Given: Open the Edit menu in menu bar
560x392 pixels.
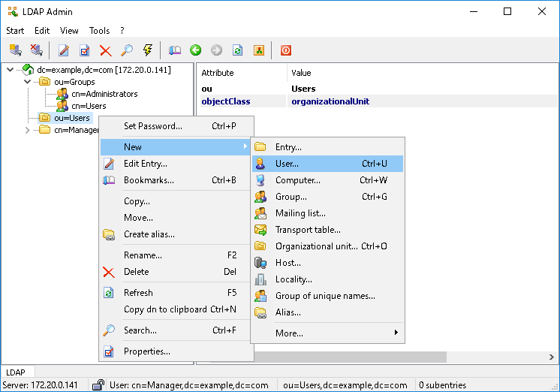Looking at the screenshot, I should pyautogui.click(x=42, y=31).
